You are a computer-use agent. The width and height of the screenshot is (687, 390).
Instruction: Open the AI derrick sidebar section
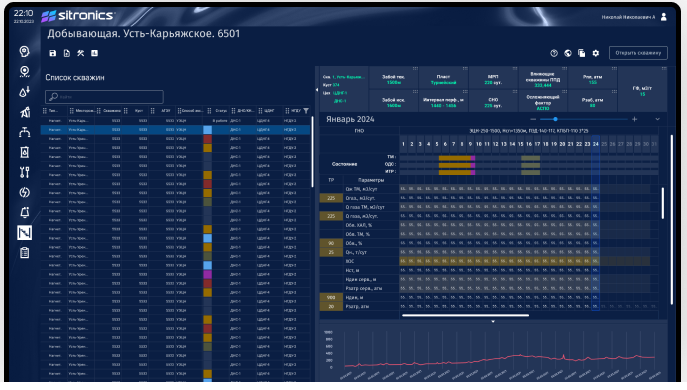click(25, 112)
